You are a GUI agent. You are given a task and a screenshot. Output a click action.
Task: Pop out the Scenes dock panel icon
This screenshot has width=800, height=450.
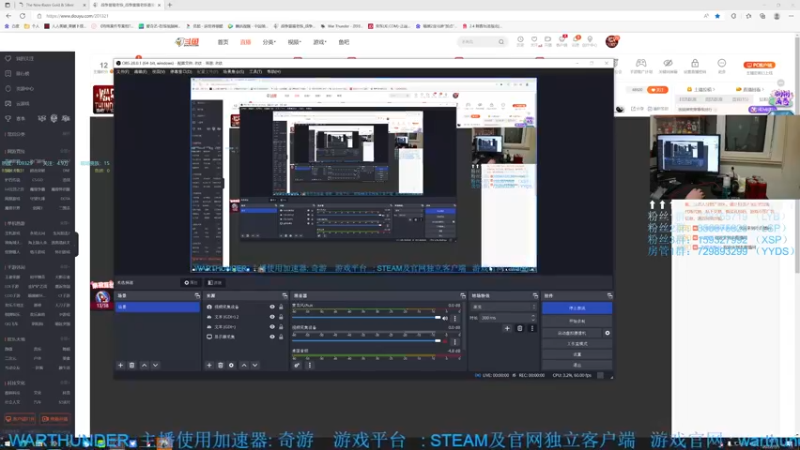pos(197,296)
